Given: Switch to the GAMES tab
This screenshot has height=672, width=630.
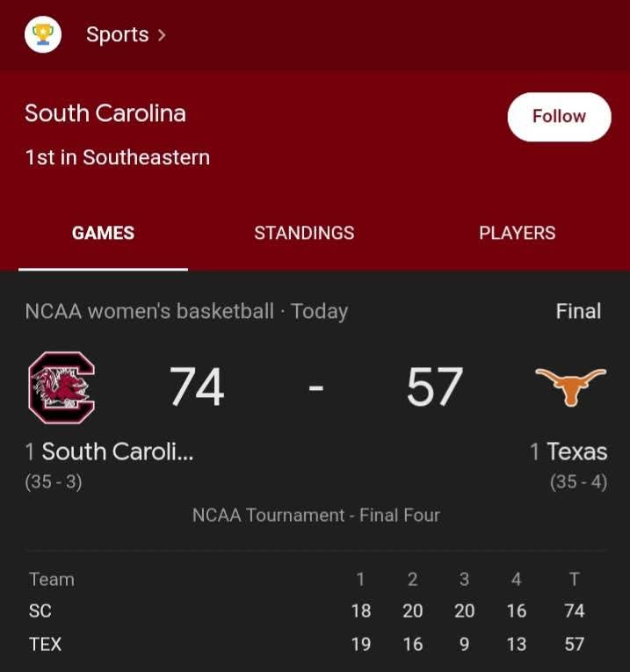Looking at the screenshot, I should [x=104, y=233].
